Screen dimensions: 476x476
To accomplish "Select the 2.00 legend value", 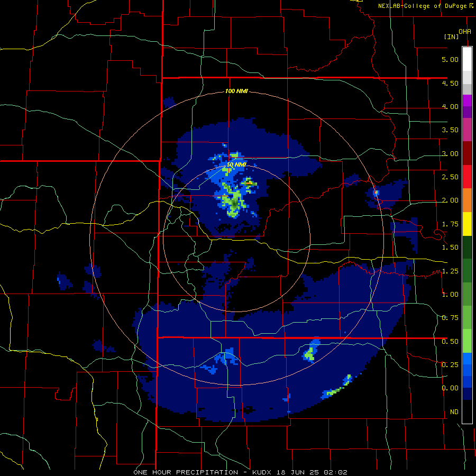I will click(450, 200).
